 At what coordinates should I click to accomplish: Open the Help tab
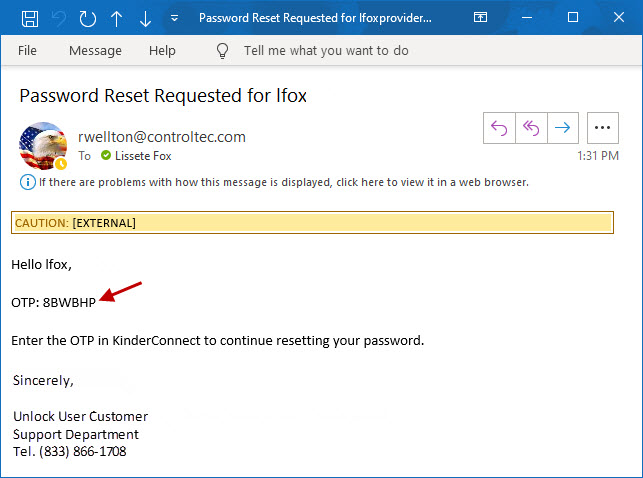[162, 50]
